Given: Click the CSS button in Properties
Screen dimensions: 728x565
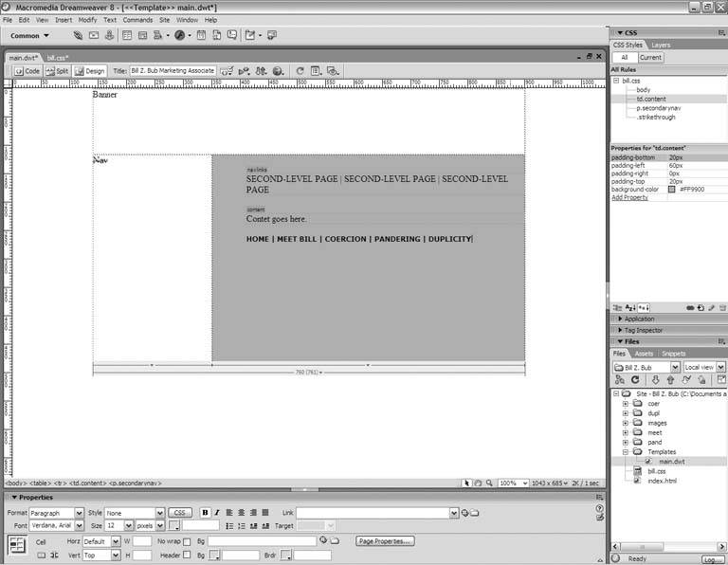Looking at the screenshot, I should (180, 513).
